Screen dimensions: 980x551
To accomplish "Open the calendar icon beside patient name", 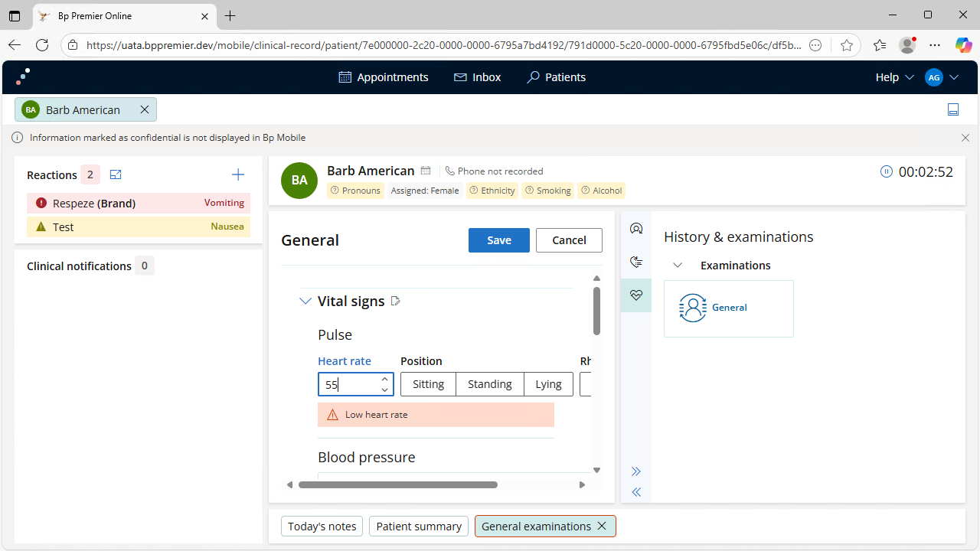I will 426,171.
